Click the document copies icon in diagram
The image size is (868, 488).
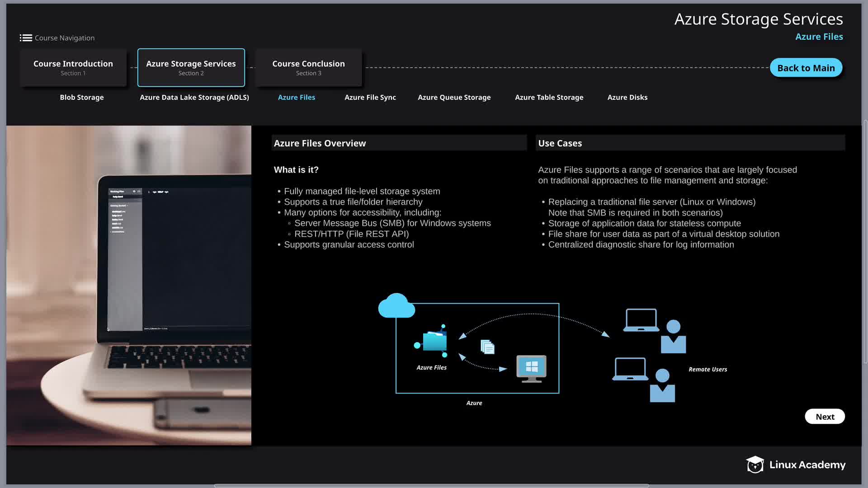pyautogui.click(x=487, y=347)
